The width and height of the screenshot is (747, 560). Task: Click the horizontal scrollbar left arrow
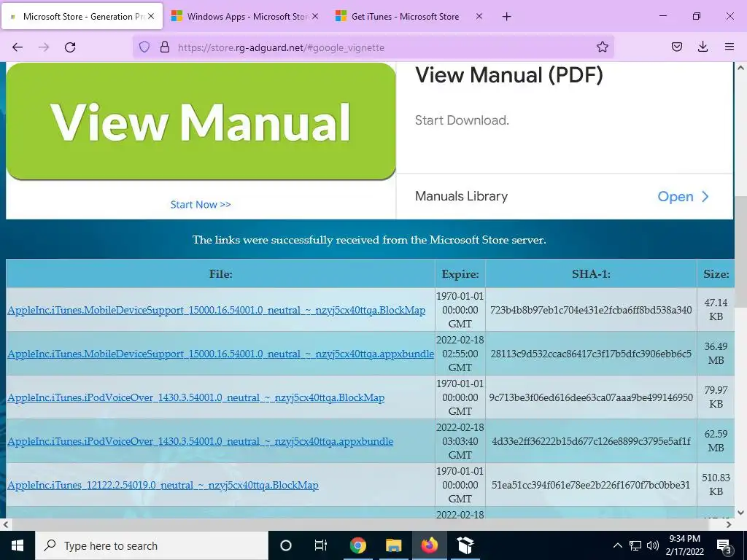click(5, 524)
